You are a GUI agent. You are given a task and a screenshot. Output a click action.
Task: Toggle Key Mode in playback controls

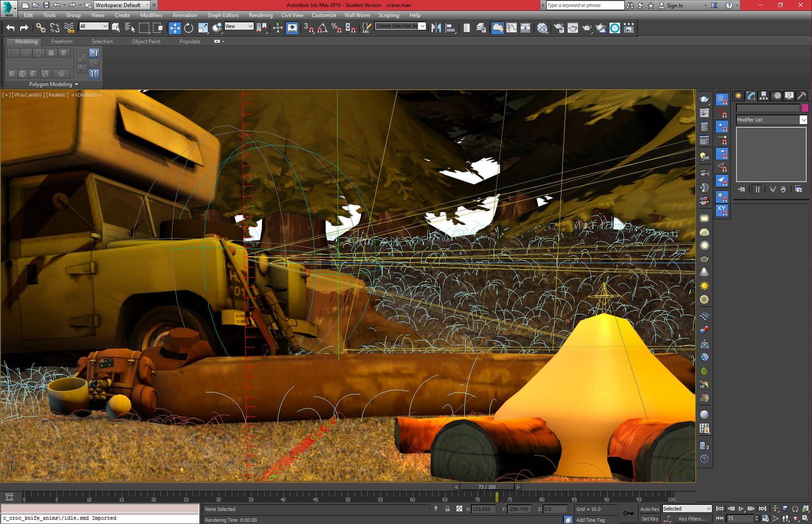click(x=720, y=519)
